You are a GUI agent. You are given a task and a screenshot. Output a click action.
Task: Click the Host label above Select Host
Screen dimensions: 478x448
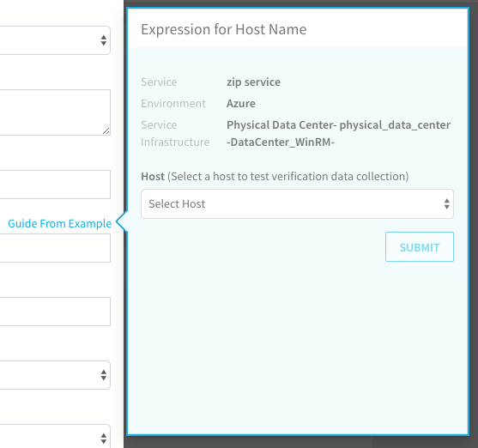pos(153,176)
